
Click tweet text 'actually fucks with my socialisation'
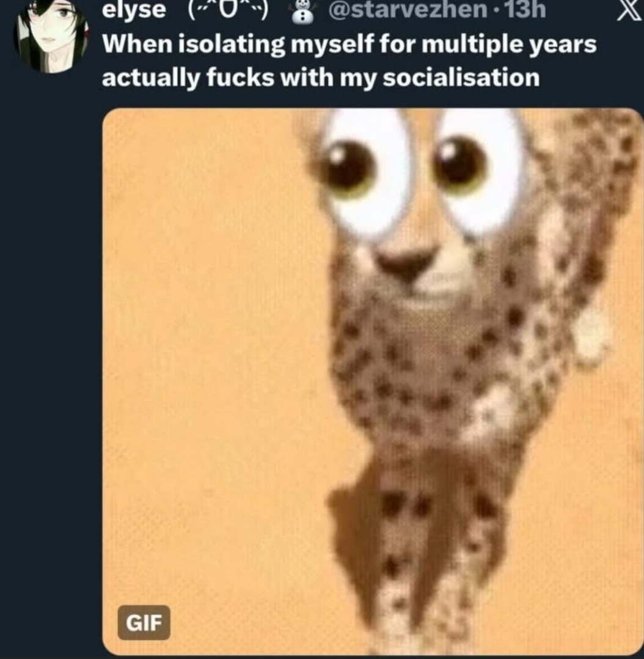(x=321, y=78)
